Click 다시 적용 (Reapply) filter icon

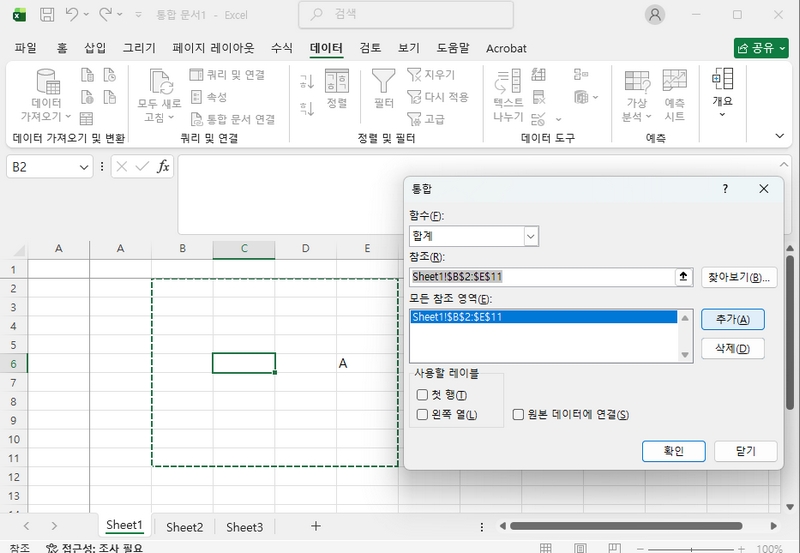[x=438, y=97]
